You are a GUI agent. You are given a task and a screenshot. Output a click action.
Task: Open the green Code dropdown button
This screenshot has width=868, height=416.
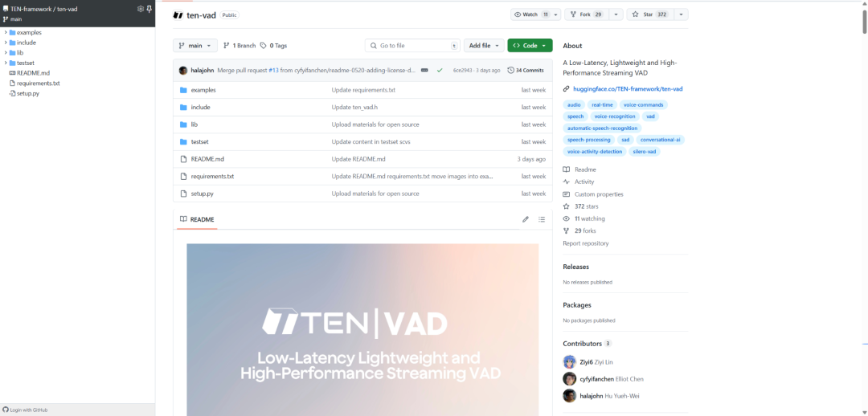click(x=530, y=45)
